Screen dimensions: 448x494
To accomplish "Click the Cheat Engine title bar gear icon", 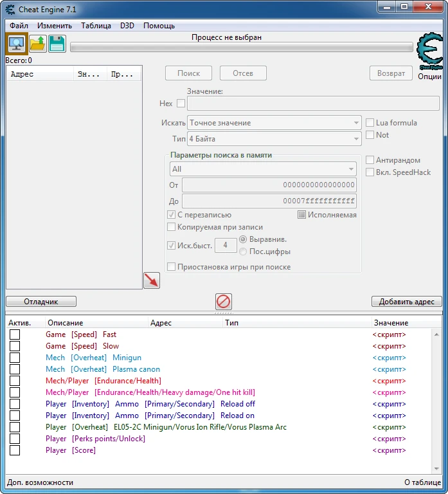I will click(x=10, y=10).
